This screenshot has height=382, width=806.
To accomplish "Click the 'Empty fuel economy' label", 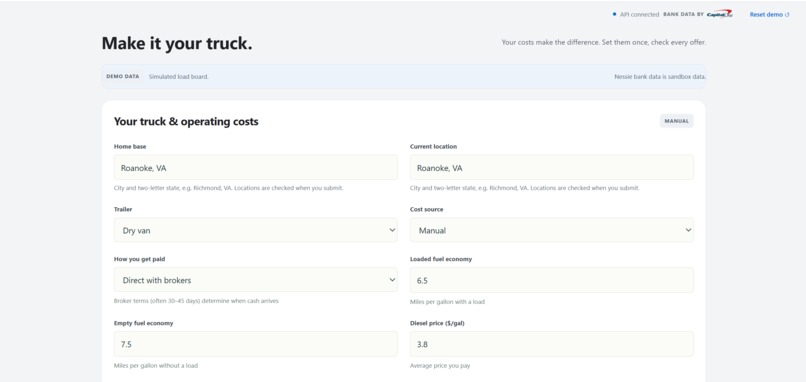I will (x=143, y=323).
